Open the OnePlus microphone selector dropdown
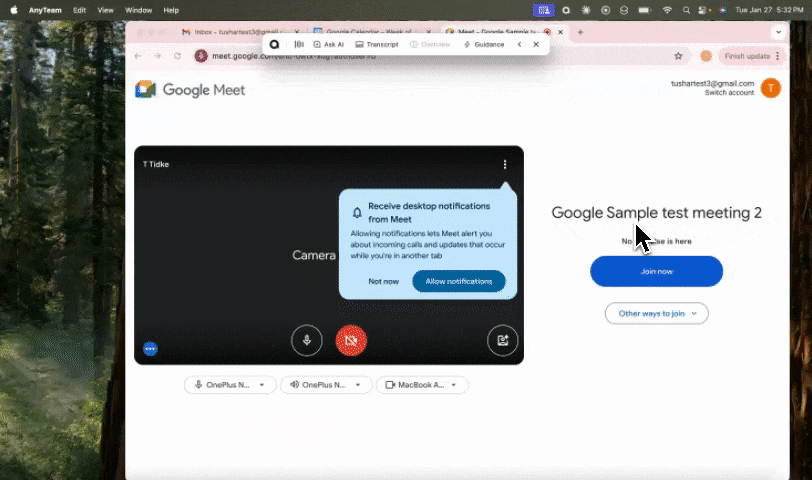The height and width of the screenshot is (480, 812). [x=230, y=385]
